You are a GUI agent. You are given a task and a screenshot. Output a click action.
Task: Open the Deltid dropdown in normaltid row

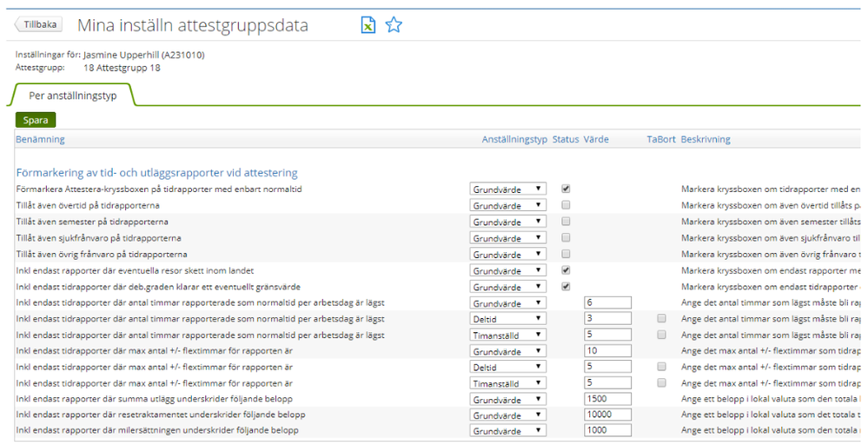(508, 319)
